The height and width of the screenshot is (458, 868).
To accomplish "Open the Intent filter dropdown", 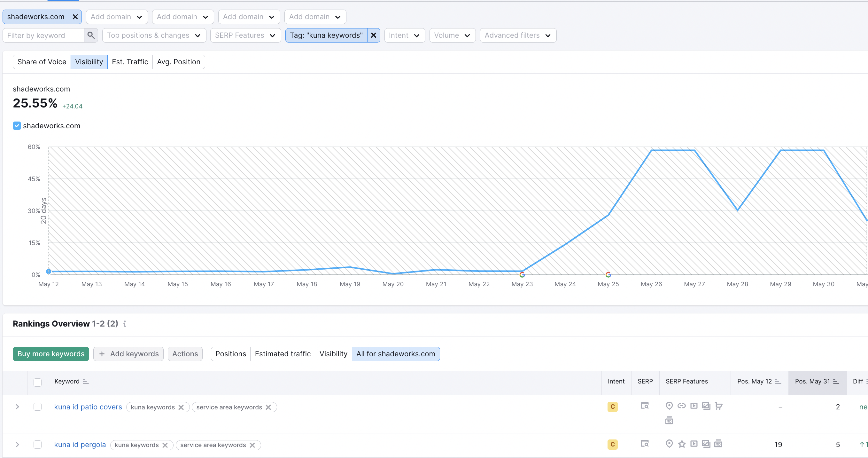I will pyautogui.click(x=404, y=36).
